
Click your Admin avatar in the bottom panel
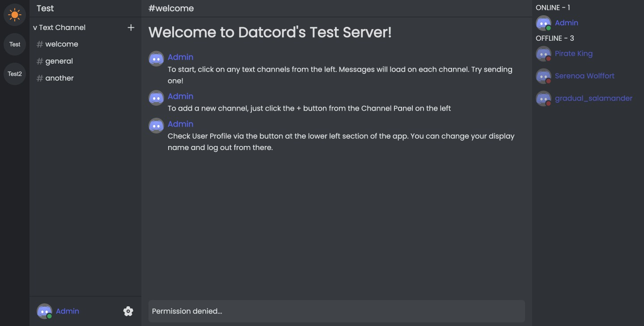[x=44, y=311]
